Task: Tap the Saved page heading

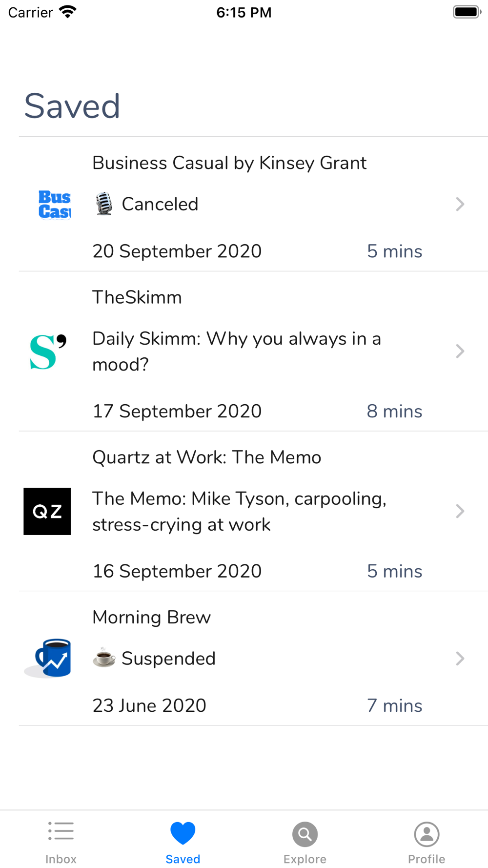Action: 72,106
